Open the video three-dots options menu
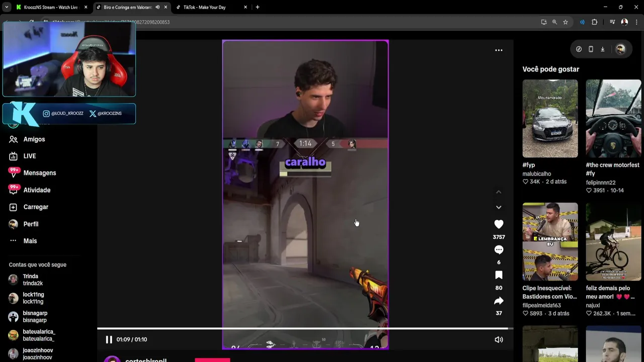The width and height of the screenshot is (644, 362). [499, 50]
